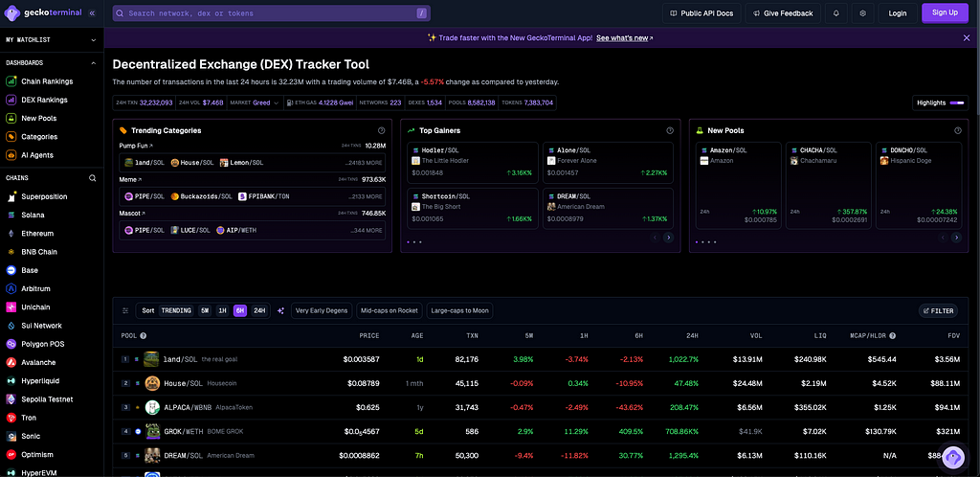The image size is (980, 477).
Task: Close the GeckoTerminal App banner
Action: 967,37
